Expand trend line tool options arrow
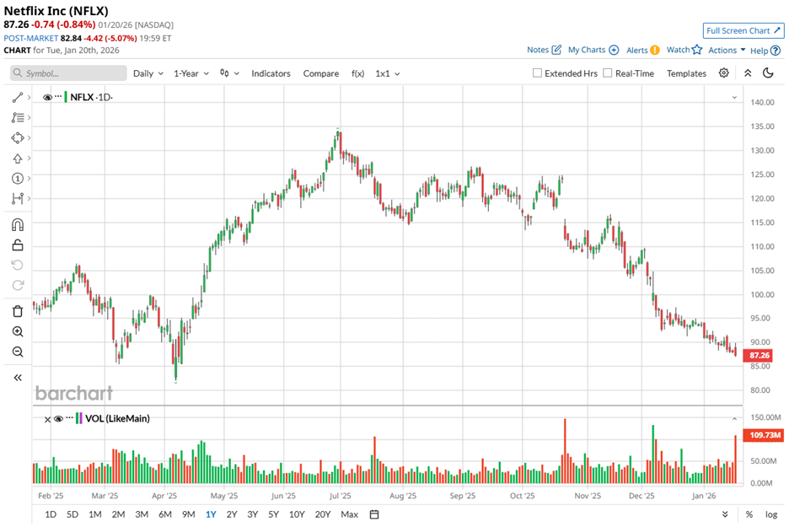Screen dimensions: 789x532 coord(30,98)
